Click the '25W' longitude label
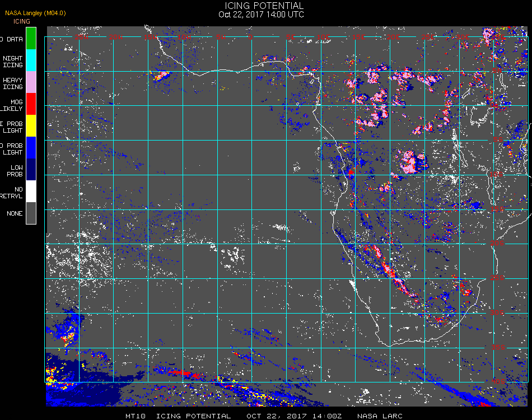Screen dimensions: 532x420 coord(81,37)
